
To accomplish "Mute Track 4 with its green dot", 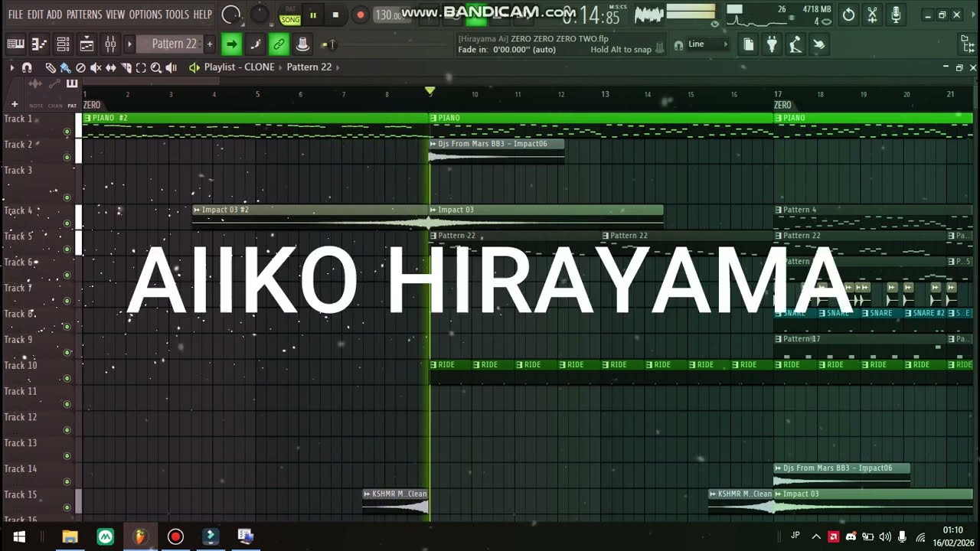I will tap(67, 223).
